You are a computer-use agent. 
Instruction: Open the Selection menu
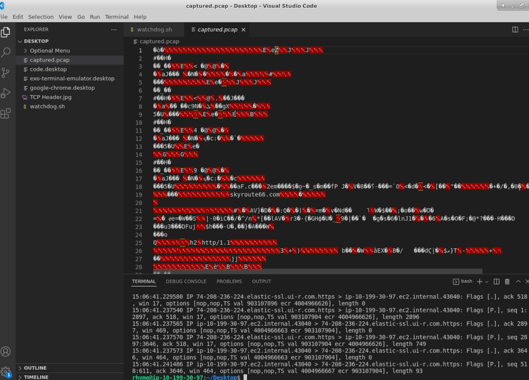click(x=41, y=17)
